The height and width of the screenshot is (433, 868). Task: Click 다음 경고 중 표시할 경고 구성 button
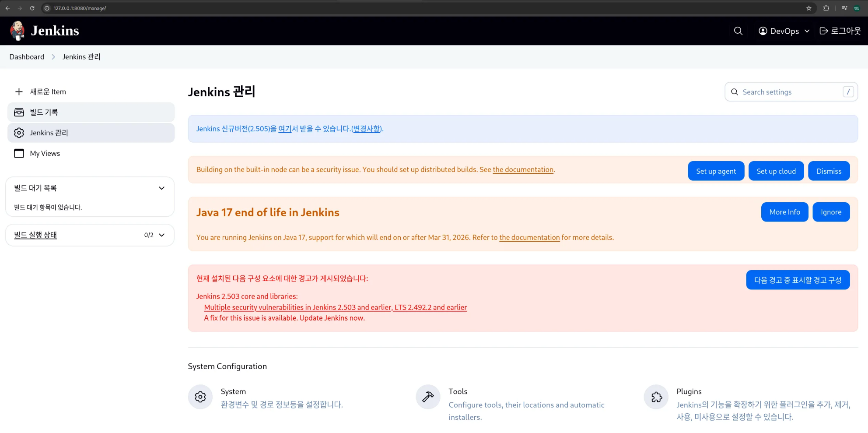798,280
